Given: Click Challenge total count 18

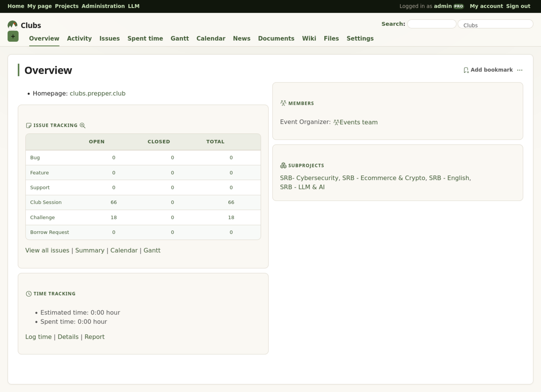Looking at the screenshot, I should 231,217.
